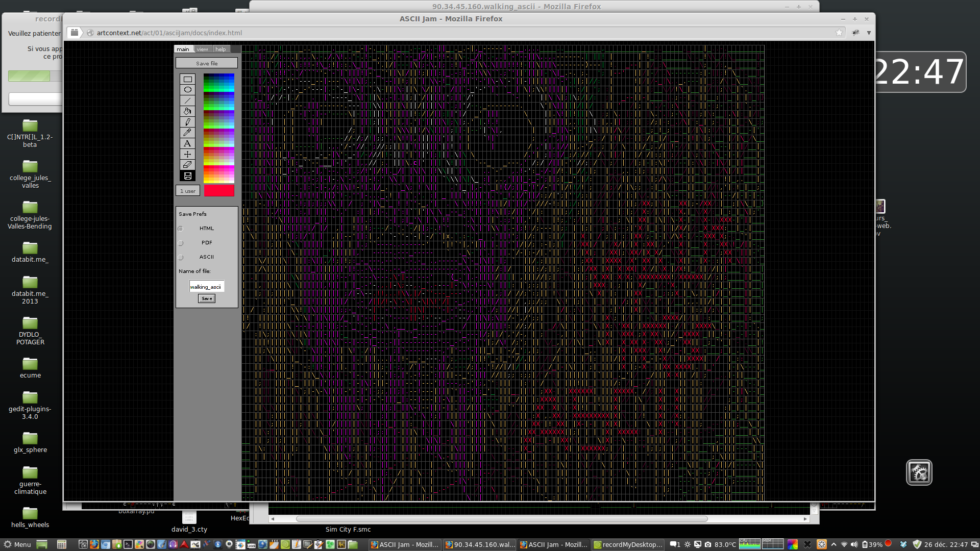Screen dimensions: 980x551
Task: Click the current red color swatch
Action: [x=219, y=190]
